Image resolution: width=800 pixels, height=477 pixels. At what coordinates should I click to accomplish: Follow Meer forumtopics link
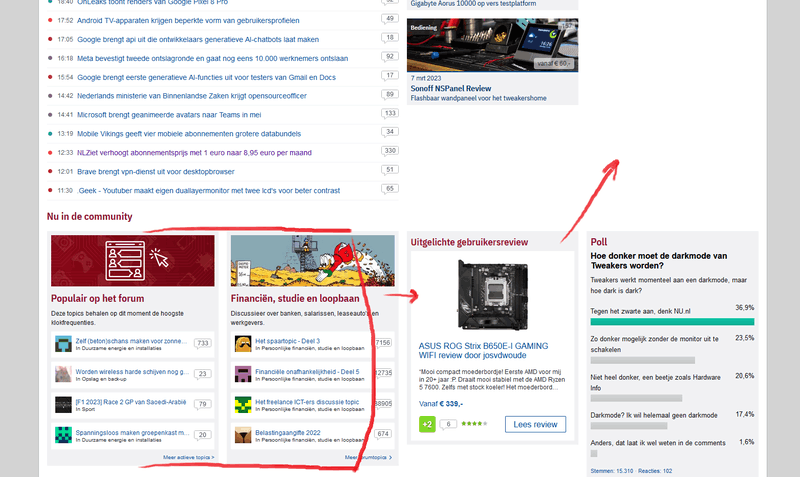pyautogui.click(x=368, y=458)
